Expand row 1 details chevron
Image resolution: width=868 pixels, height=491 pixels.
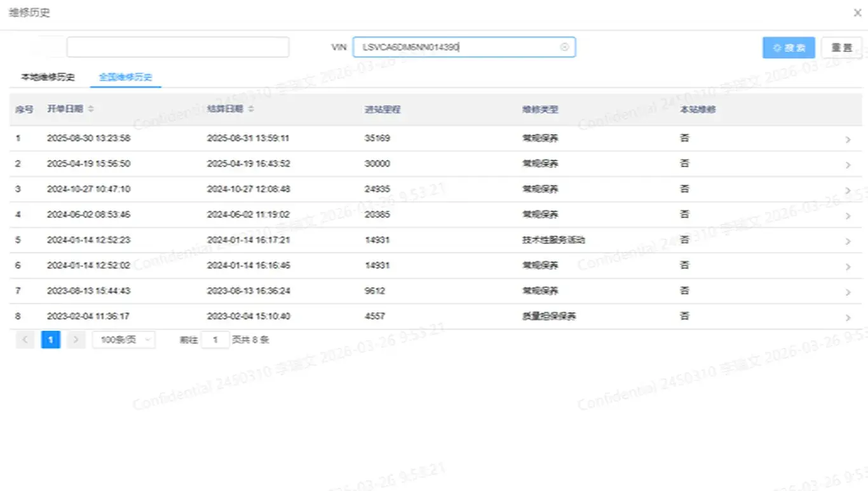point(848,139)
